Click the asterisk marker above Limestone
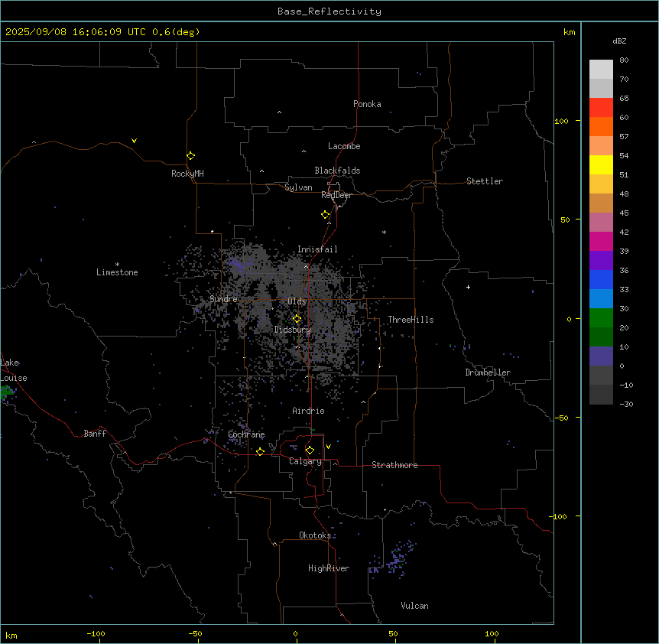The width and height of the screenshot is (659, 644). click(x=117, y=265)
